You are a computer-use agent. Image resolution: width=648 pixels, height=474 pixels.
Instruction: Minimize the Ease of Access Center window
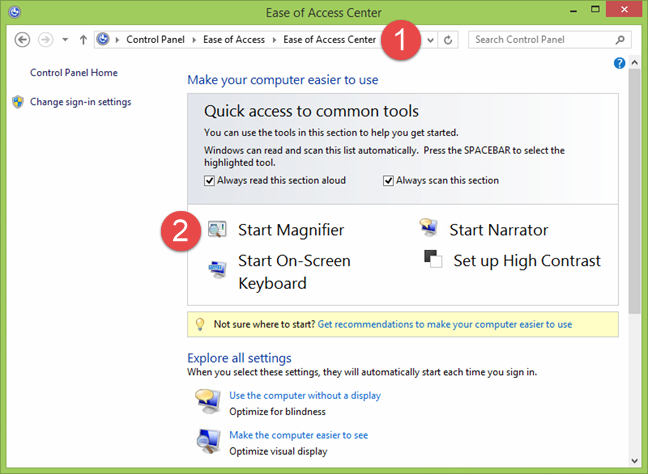tap(573, 11)
